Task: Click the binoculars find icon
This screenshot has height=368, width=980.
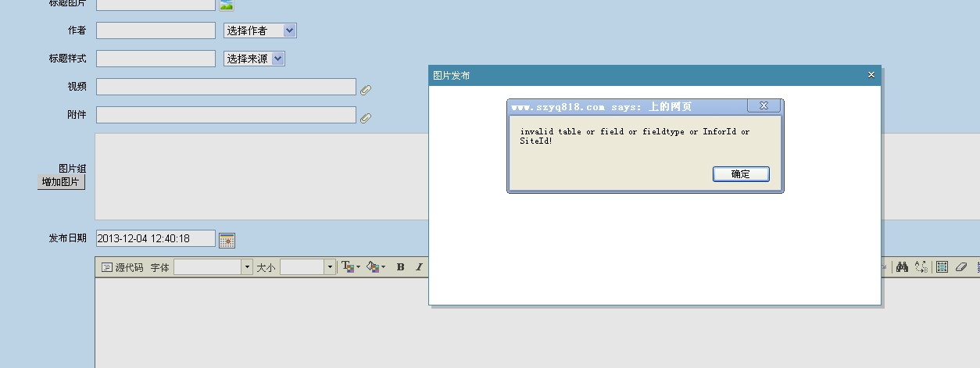Action: click(x=902, y=267)
